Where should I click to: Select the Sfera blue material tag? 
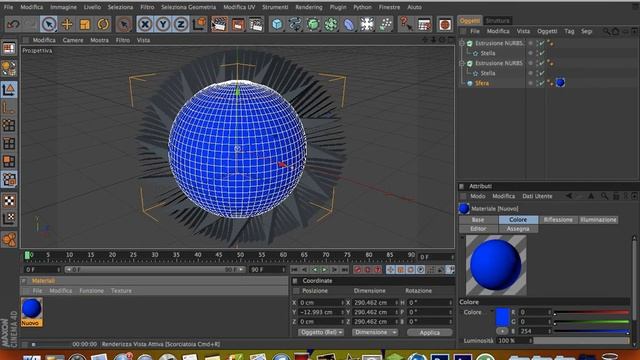click(560, 82)
